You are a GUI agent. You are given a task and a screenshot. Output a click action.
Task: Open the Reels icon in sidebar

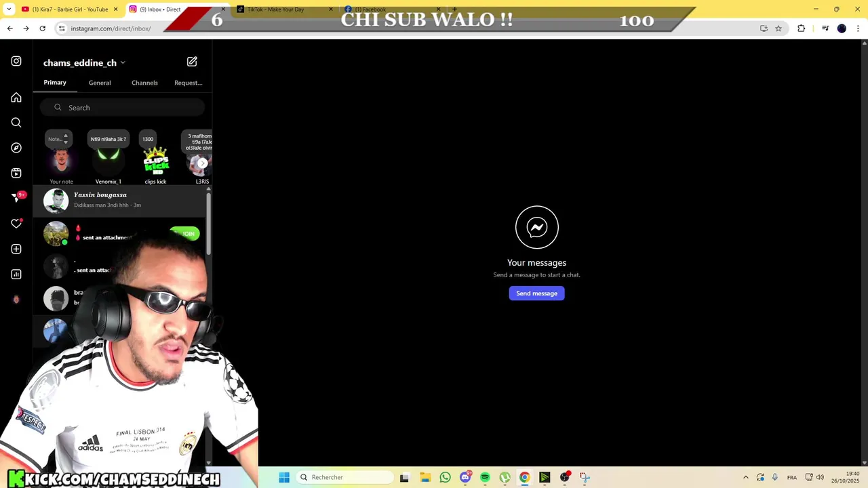pos(16,173)
